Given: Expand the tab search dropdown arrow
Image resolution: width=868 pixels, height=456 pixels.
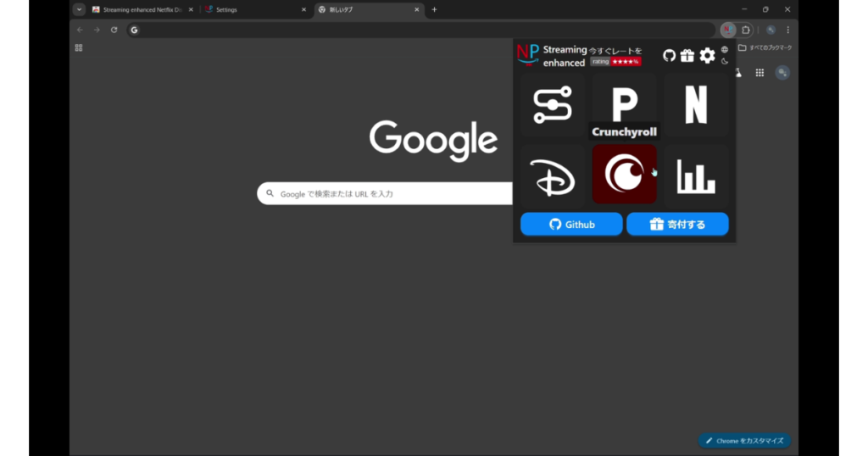Looking at the screenshot, I should click(x=79, y=9).
